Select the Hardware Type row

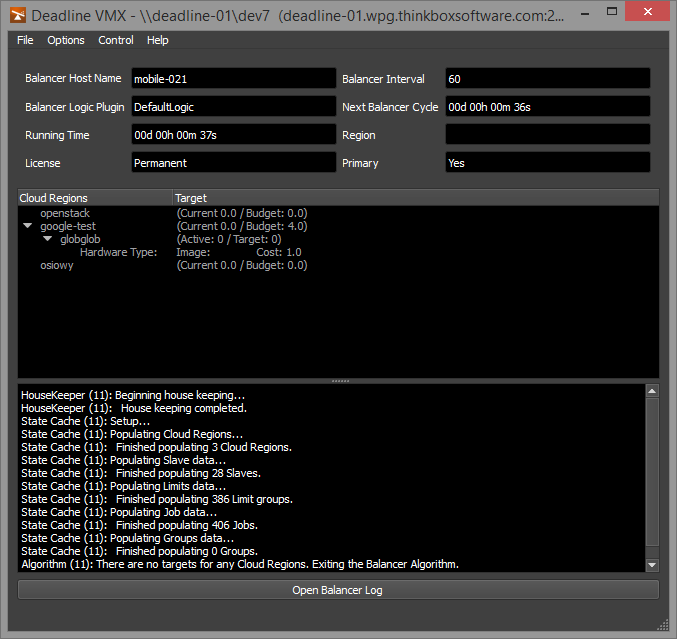pyautogui.click(x=118, y=252)
